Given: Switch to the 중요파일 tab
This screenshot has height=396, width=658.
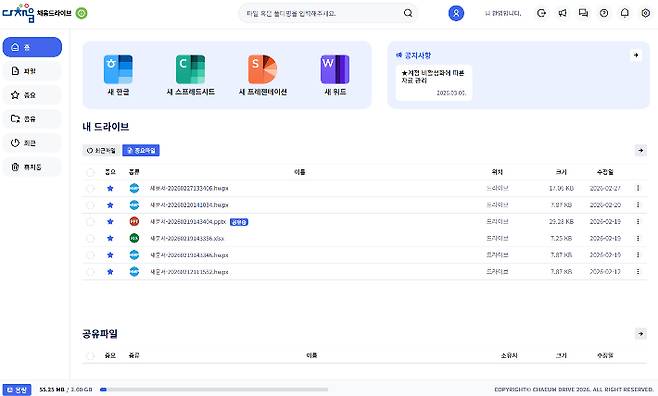Looking at the screenshot, I should pyautogui.click(x=141, y=150).
